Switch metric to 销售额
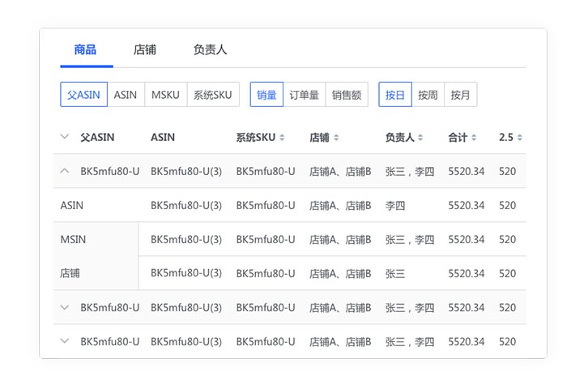Screen dimensions: 588x389 tap(347, 95)
